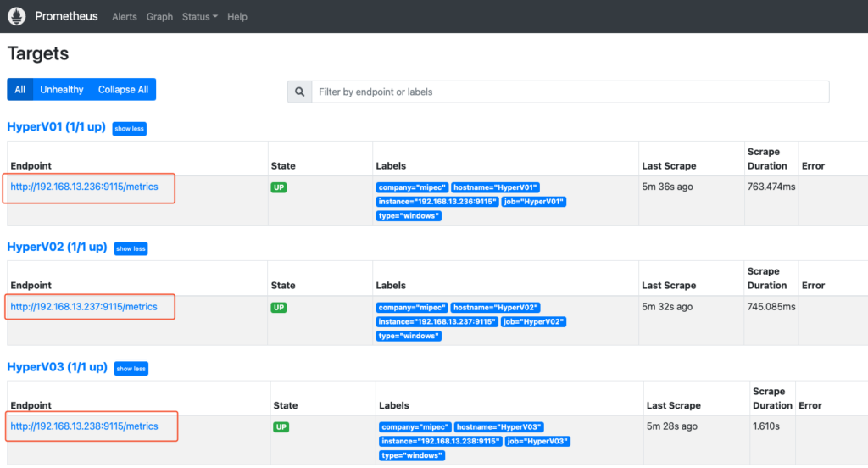Screen dimensions: 868x468
Task: Click the company="mipec" label in HyperV02 row
Action: pyautogui.click(x=412, y=308)
